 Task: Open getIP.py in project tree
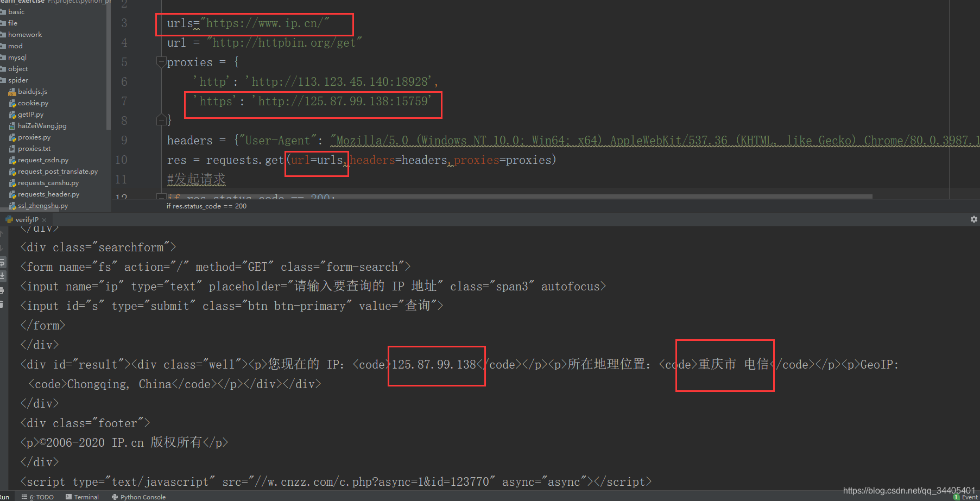click(x=30, y=115)
